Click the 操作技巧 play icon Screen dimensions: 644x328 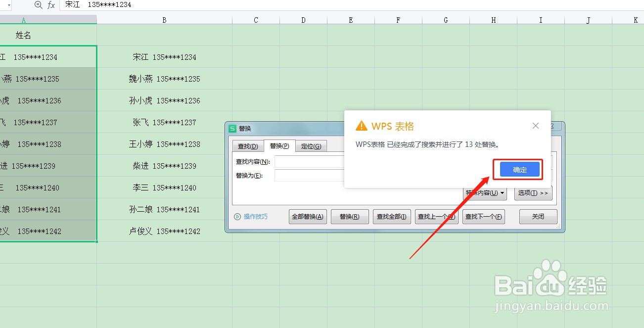(x=237, y=217)
